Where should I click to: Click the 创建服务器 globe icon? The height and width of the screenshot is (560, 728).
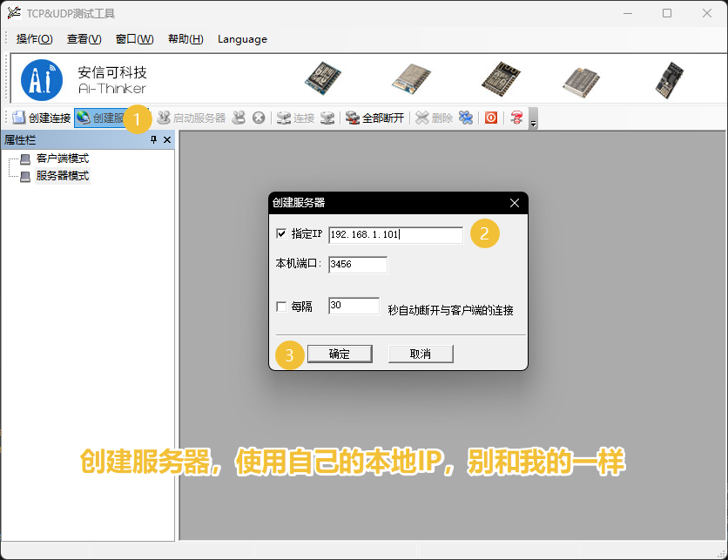[84, 118]
